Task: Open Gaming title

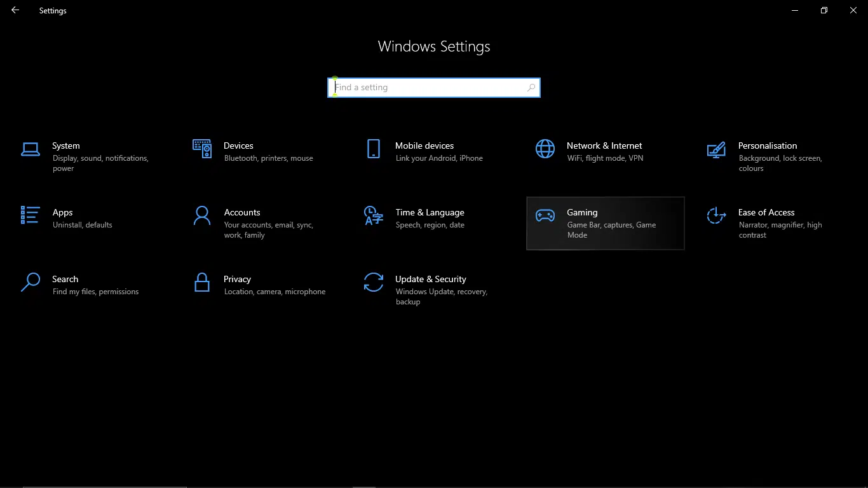Action: (582, 212)
